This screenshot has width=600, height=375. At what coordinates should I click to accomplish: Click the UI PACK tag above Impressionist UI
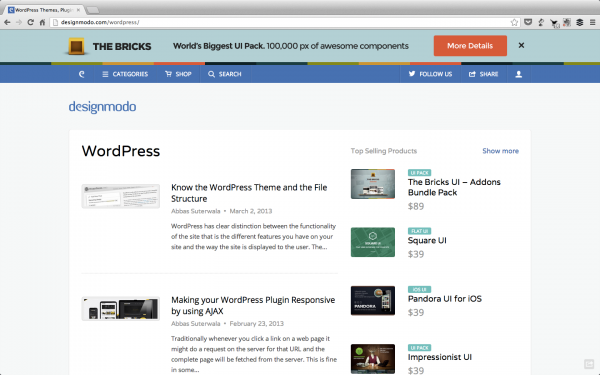point(419,348)
